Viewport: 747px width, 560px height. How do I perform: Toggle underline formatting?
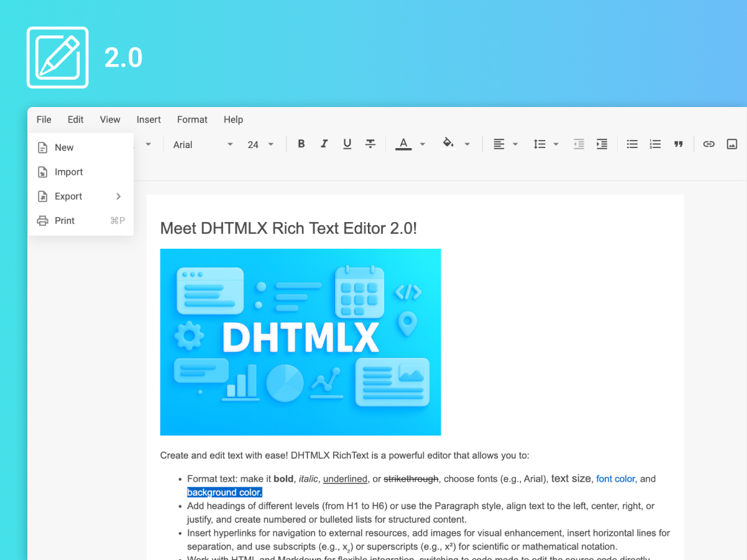[347, 144]
